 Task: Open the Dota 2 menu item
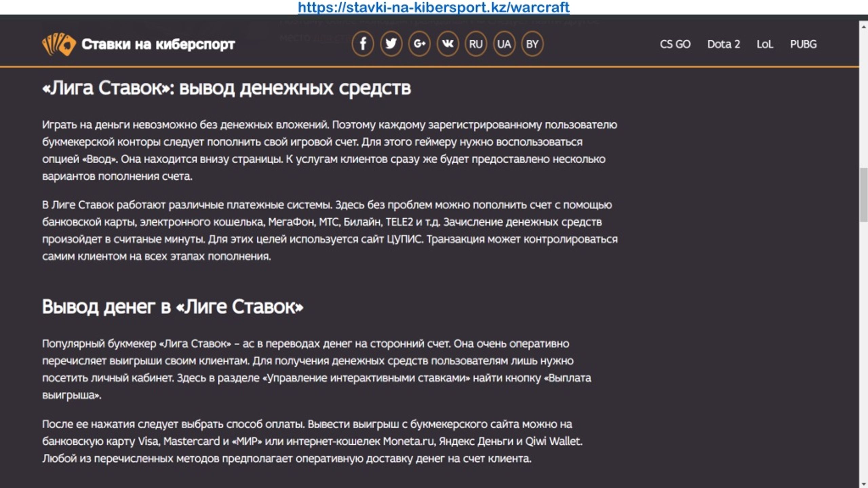coord(724,44)
